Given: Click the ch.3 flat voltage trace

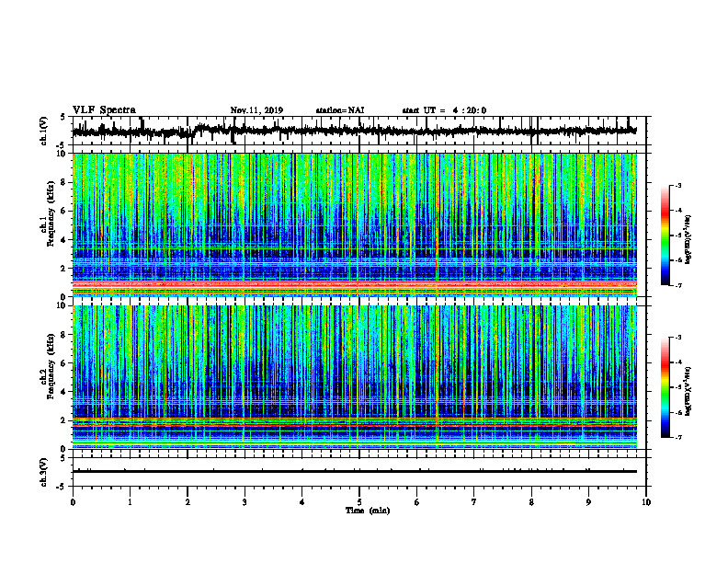Looking at the screenshot, I should 355,472.
